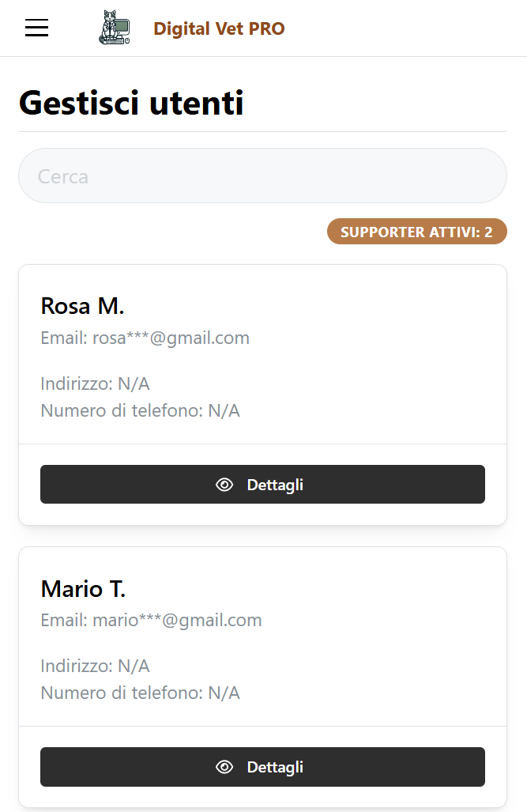Click the cat veterinarian logo icon
Image resolution: width=527 pixels, height=812 pixels.
(115, 28)
